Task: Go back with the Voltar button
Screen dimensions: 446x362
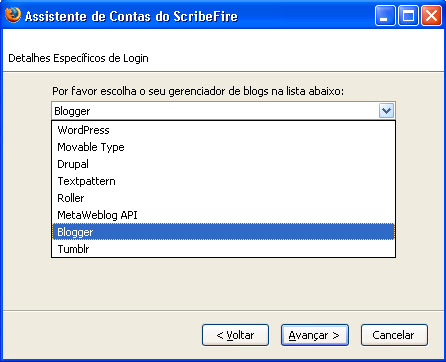Action: 235,335
